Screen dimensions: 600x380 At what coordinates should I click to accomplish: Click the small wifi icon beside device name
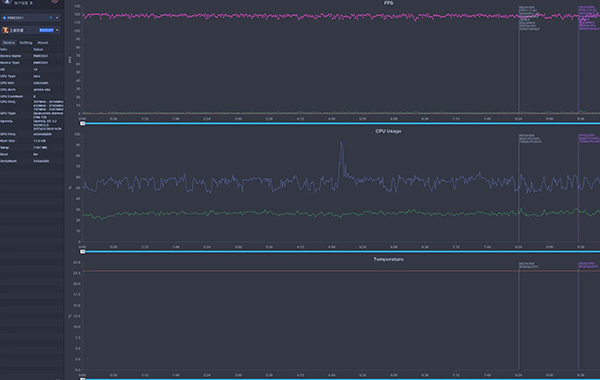[x=51, y=18]
